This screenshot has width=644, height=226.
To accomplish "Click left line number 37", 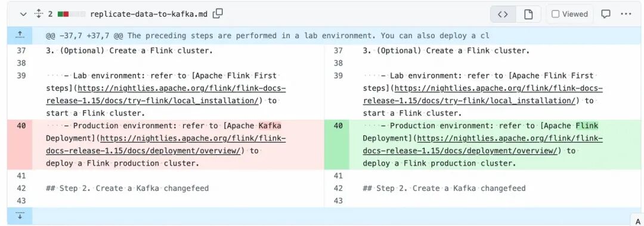I will point(21,51).
